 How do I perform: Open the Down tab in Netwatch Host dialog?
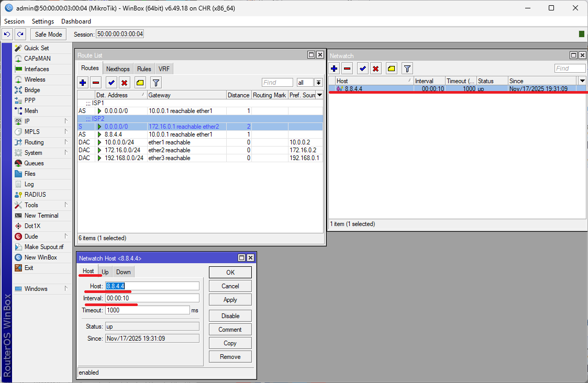[124, 272]
